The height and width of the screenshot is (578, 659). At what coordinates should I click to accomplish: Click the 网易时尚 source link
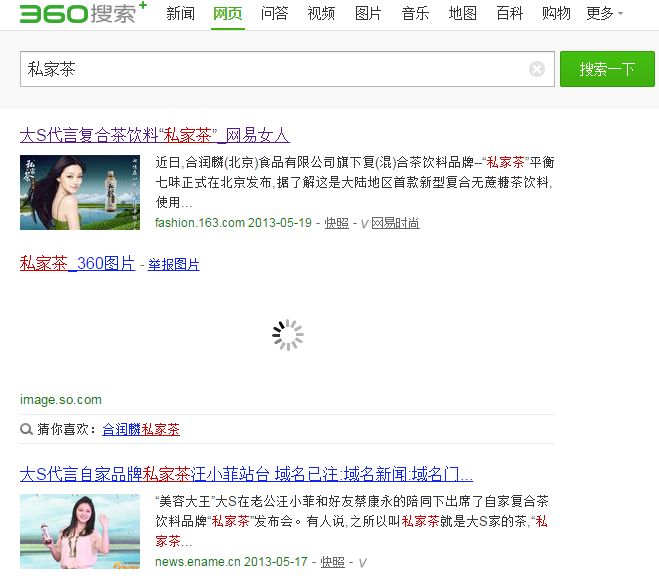pos(395,223)
